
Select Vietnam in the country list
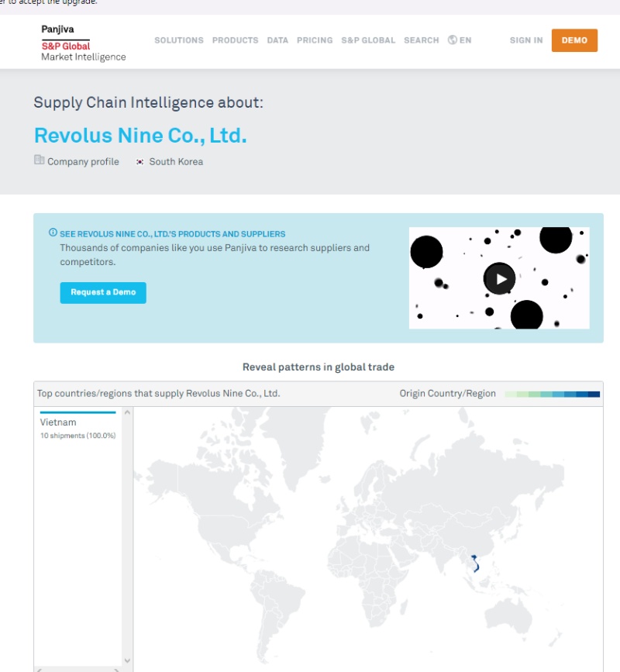point(77,428)
